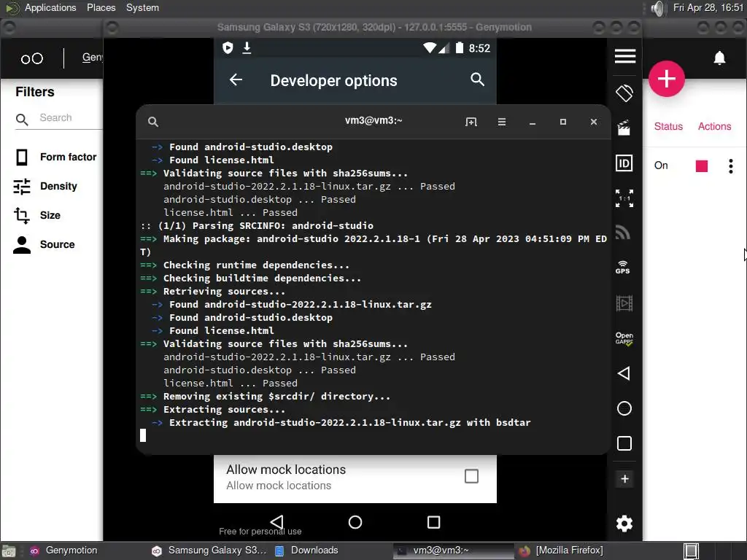Expand the Form factor filter
The width and height of the screenshot is (747, 560).
[x=55, y=157]
